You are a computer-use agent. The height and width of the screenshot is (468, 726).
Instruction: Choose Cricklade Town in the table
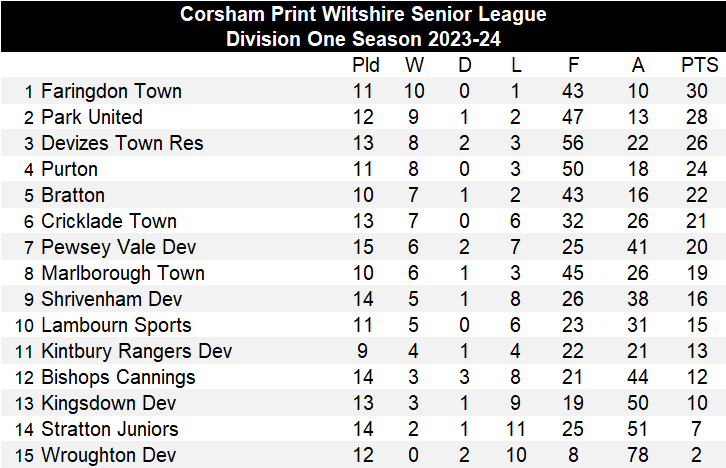[x=109, y=221]
